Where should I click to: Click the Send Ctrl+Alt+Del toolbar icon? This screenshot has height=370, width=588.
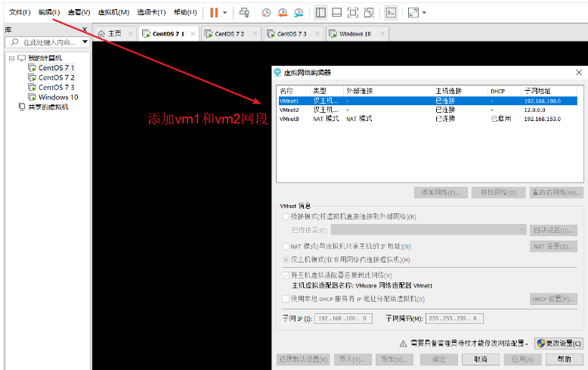click(x=244, y=13)
